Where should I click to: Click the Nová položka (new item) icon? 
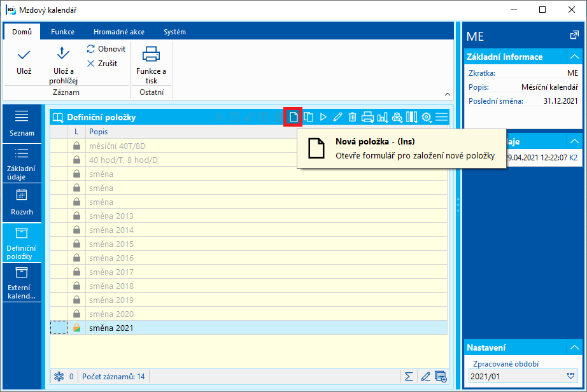[293, 117]
